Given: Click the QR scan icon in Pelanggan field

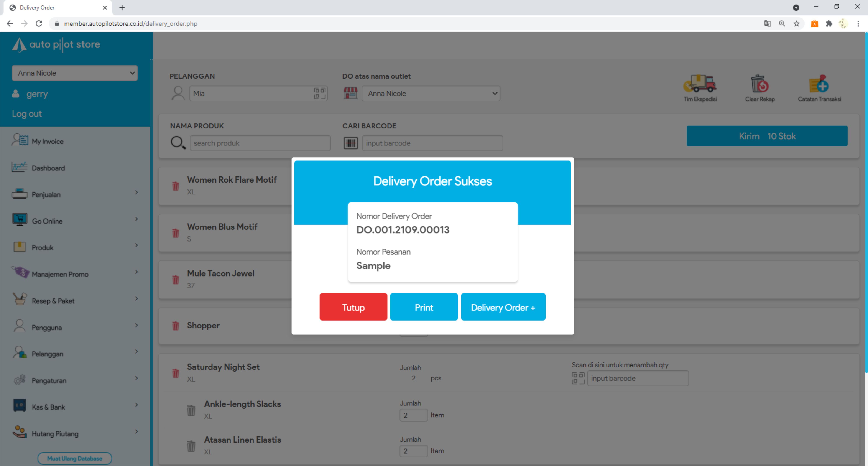Looking at the screenshot, I should click(x=319, y=93).
